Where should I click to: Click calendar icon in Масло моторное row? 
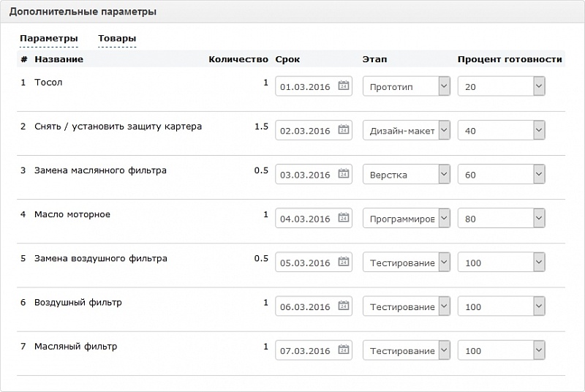pos(344,218)
